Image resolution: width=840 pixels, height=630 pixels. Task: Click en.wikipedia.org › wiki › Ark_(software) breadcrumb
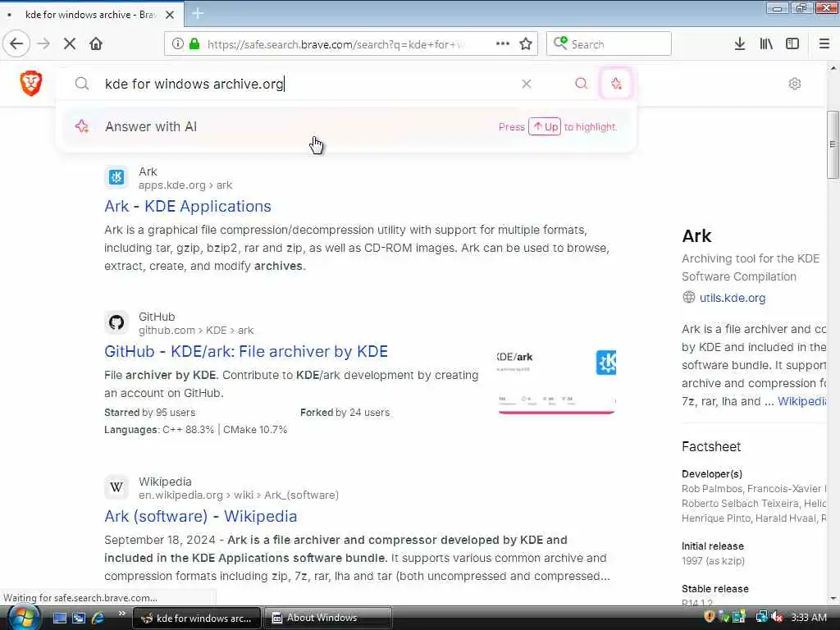[239, 495]
